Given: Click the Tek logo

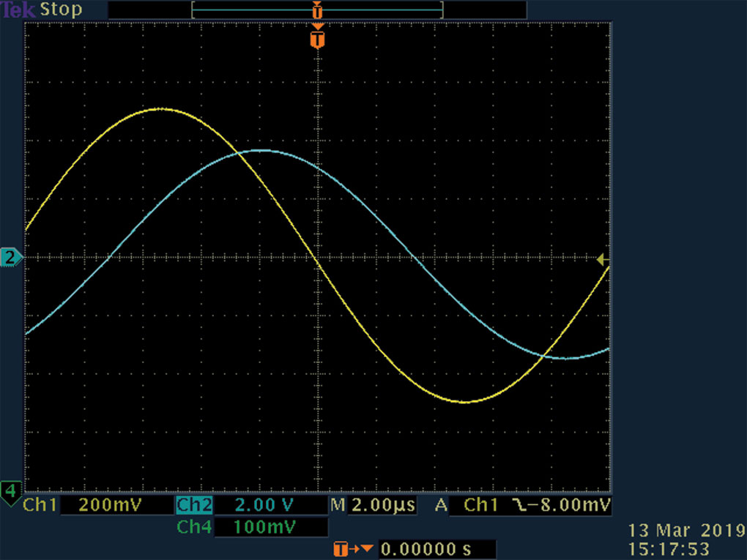Looking at the screenshot, I should coord(18,10).
